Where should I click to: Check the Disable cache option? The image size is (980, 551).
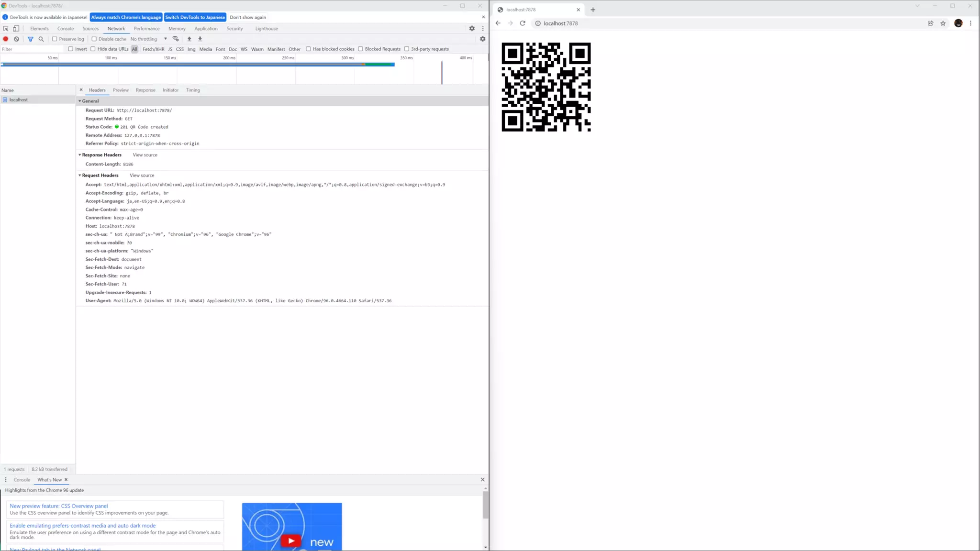click(x=94, y=39)
